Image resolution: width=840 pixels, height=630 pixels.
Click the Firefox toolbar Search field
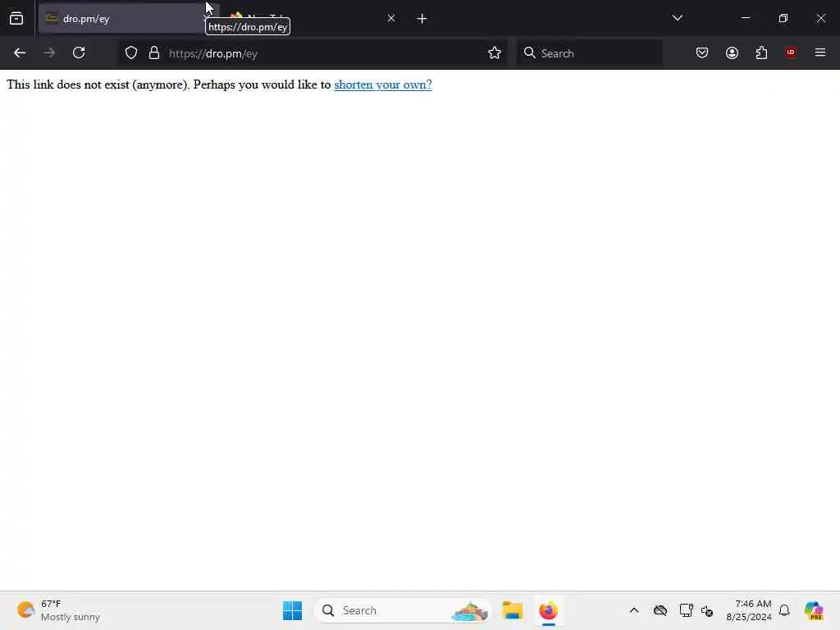click(590, 53)
